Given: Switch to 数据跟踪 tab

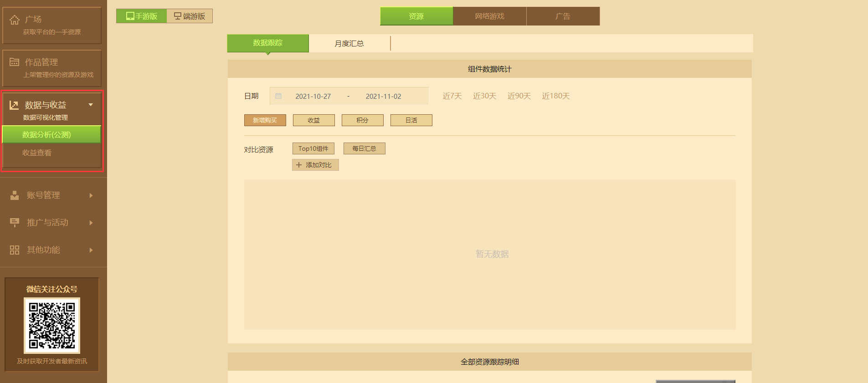Looking at the screenshot, I should pyautogui.click(x=268, y=43).
